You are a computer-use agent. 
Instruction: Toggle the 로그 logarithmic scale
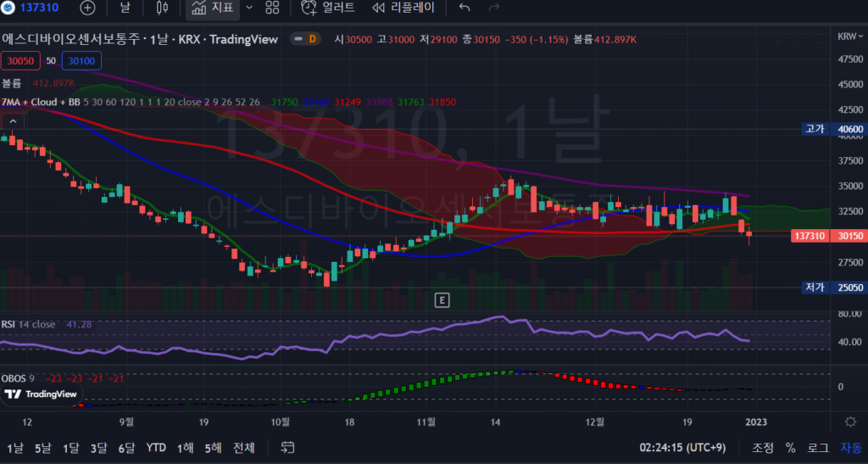[818, 447]
